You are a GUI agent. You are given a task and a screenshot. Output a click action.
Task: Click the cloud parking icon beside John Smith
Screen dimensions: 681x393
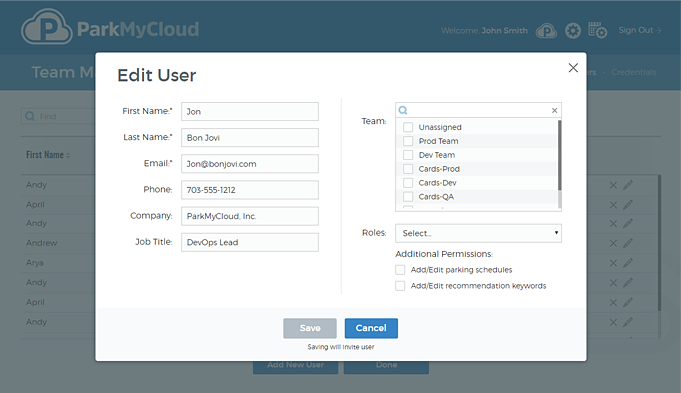[546, 31]
